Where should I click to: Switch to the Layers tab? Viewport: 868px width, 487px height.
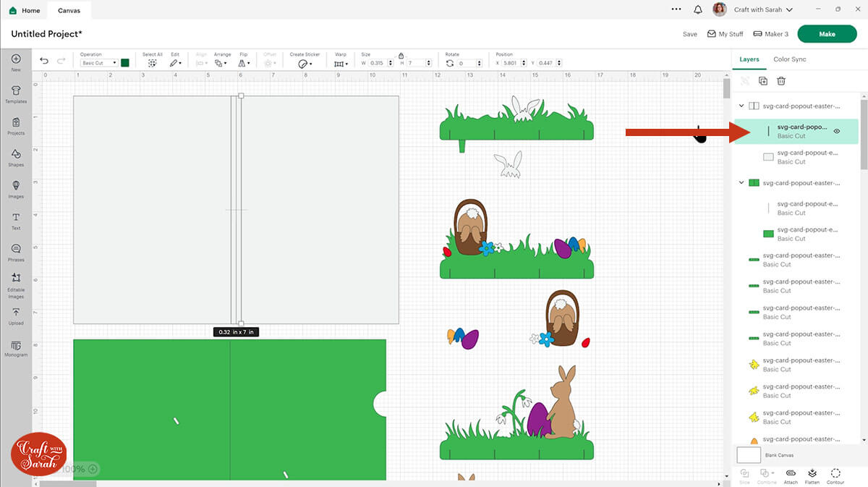pyautogui.click(x=749, y=59)
